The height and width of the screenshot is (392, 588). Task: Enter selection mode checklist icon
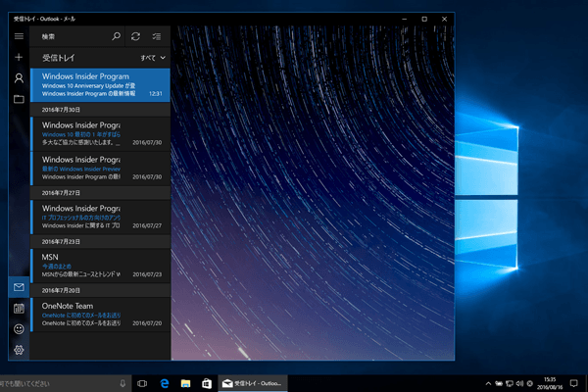157,36
